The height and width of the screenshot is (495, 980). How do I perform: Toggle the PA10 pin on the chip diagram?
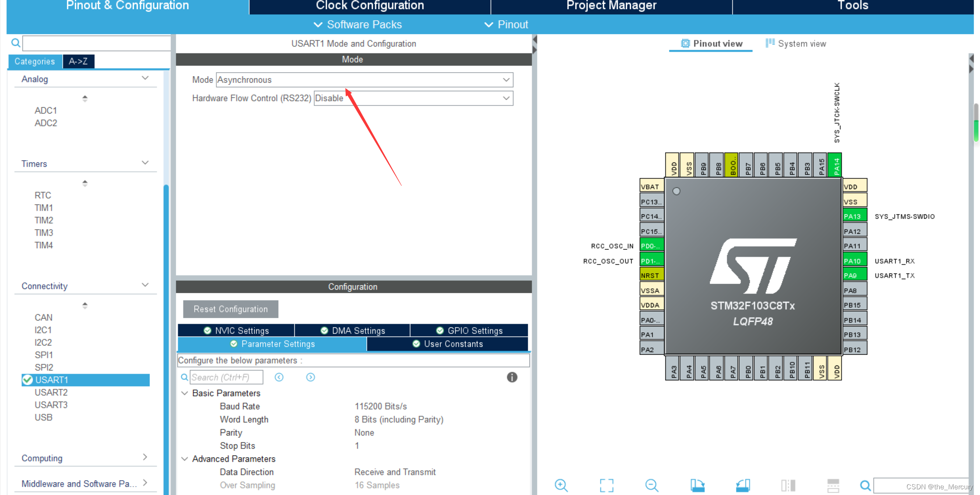coord(854,260)
